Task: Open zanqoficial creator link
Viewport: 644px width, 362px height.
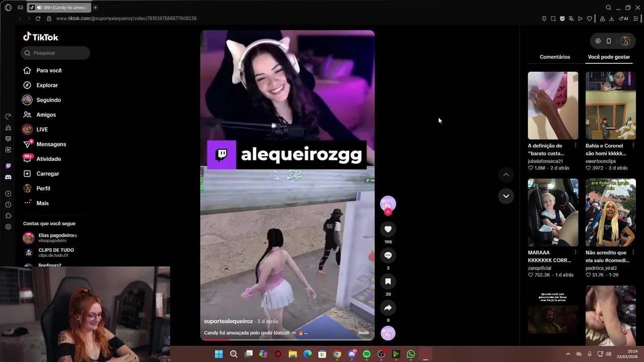Action: pyautogui.click(x=540, y=268)
